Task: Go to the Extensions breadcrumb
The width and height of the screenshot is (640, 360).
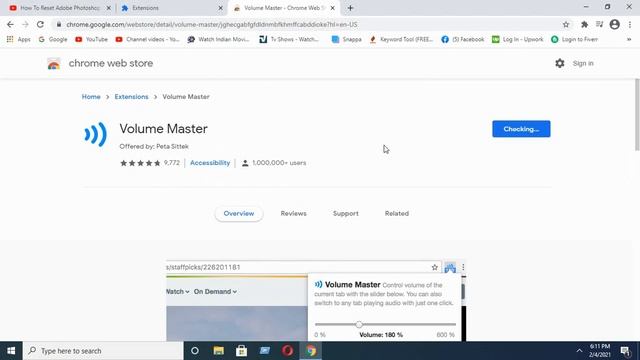Action: click(131, 97)
